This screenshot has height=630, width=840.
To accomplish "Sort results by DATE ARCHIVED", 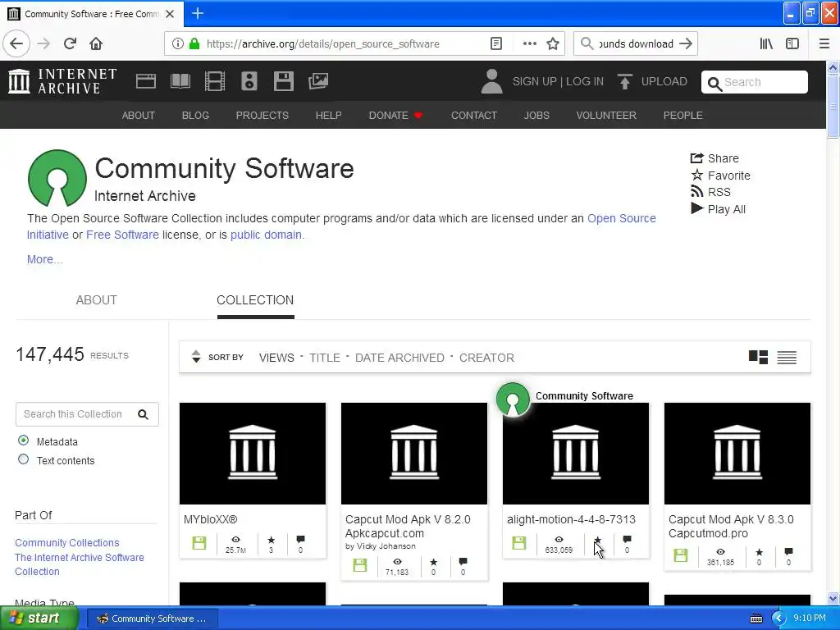I will click(x=399, y=358).
